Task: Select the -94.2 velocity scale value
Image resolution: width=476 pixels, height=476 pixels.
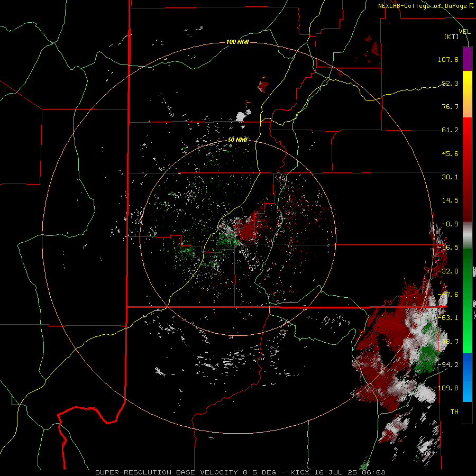Action: click(448, 365)
